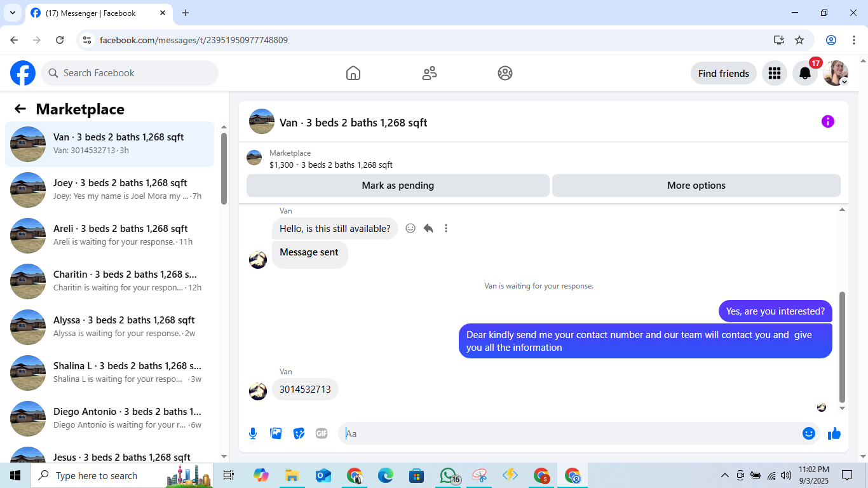
Task: Open WhatsApp from taskbar
Action: tap(449, 475)
